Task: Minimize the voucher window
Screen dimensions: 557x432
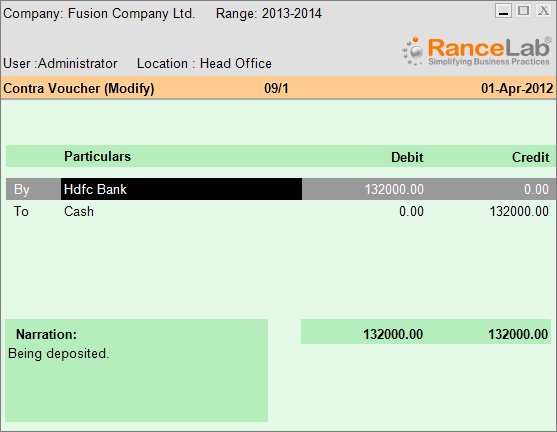Action: 503,11
